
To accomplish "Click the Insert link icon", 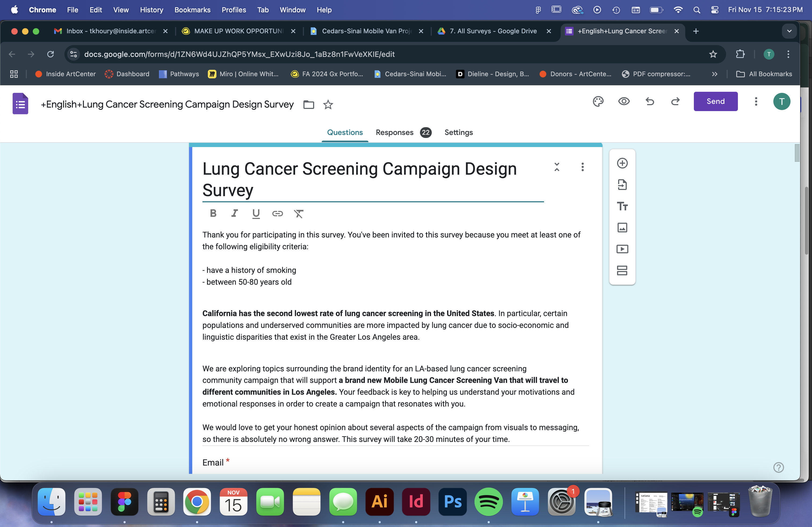I will pyautogui.click(x=277, y=213).
